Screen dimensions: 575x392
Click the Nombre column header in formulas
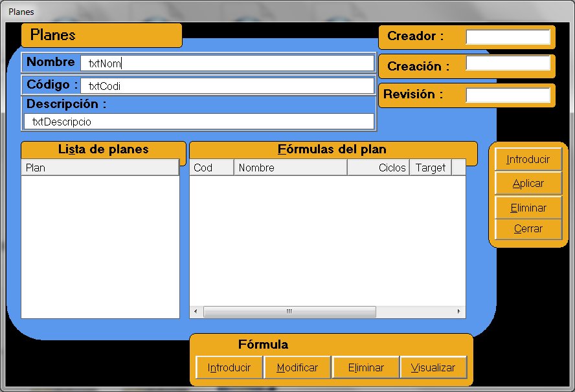point(290,168)
